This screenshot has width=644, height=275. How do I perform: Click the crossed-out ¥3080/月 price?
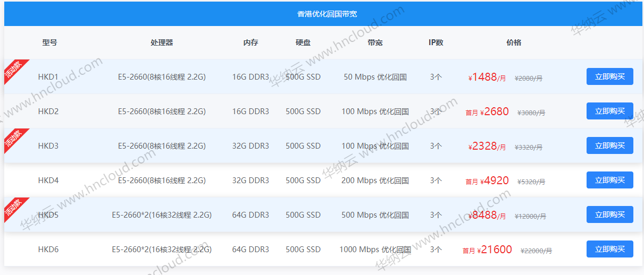pyautogui.click(x=531, y=113)
